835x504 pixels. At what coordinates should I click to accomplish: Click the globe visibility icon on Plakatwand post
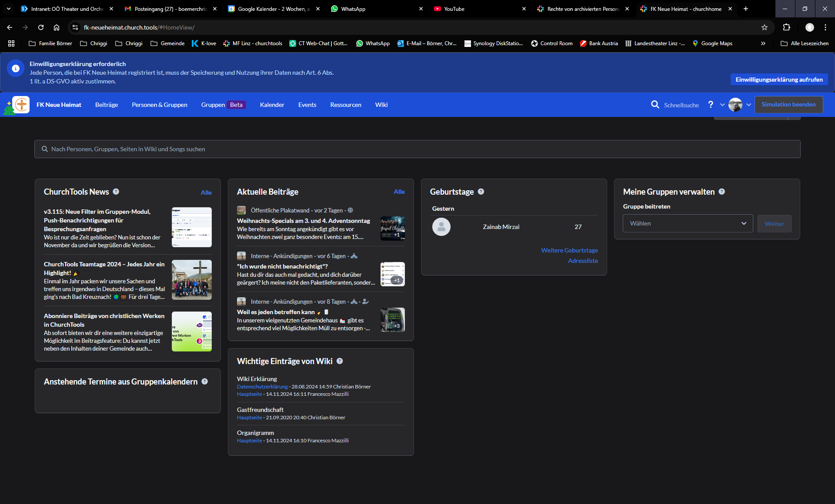pos(350,210)
